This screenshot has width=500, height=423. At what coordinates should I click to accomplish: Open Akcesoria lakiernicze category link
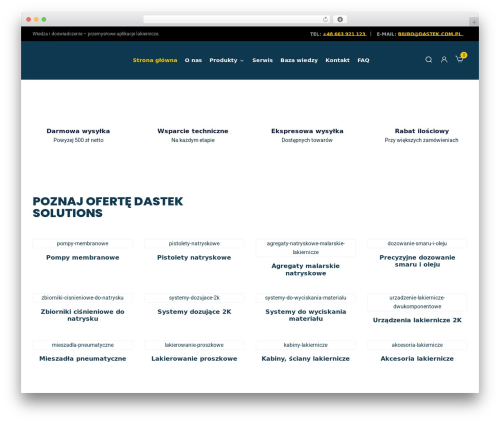417,359
